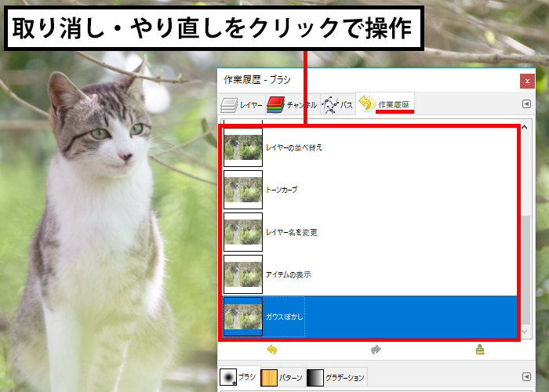The width and height of the screenshot is (549, 392).
Task: Switch to the レイヤー tab
Action: (x=242, y=104)
